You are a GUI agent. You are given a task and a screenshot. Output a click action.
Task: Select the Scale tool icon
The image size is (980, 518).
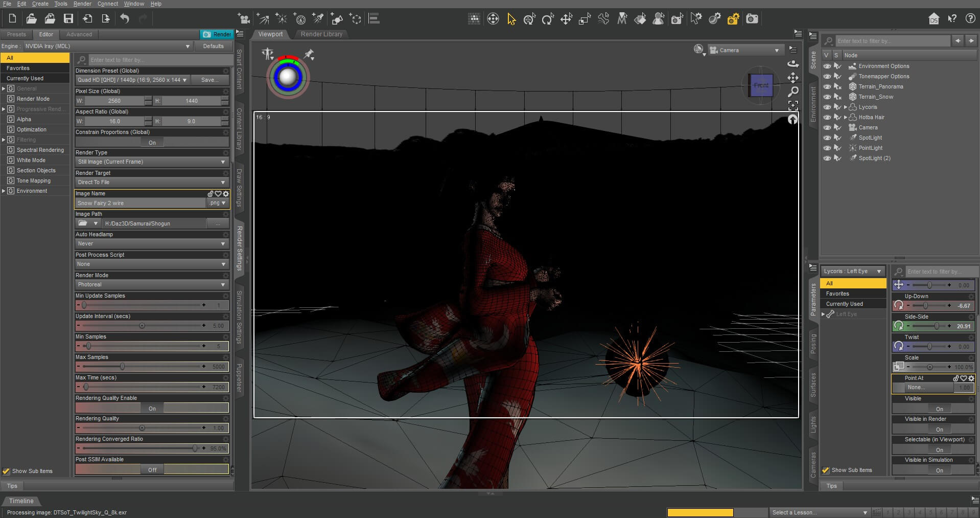tap(585, 19)
